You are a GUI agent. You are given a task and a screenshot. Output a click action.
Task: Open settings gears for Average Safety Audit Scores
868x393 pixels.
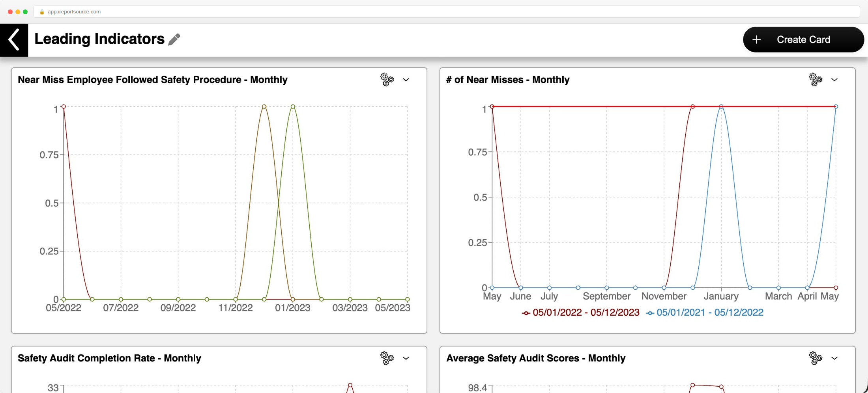(x=815, y=358)
